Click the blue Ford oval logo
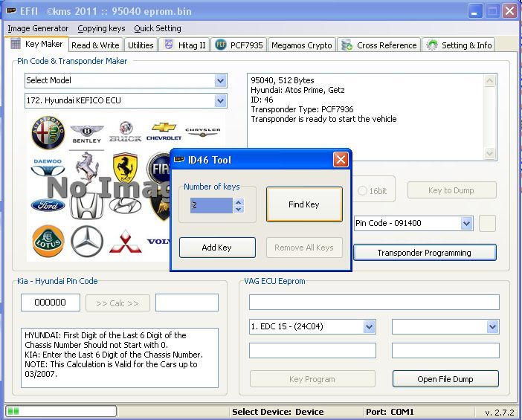Image resolution: width=522 pixels, height=420 pixels. pos(48,205)
